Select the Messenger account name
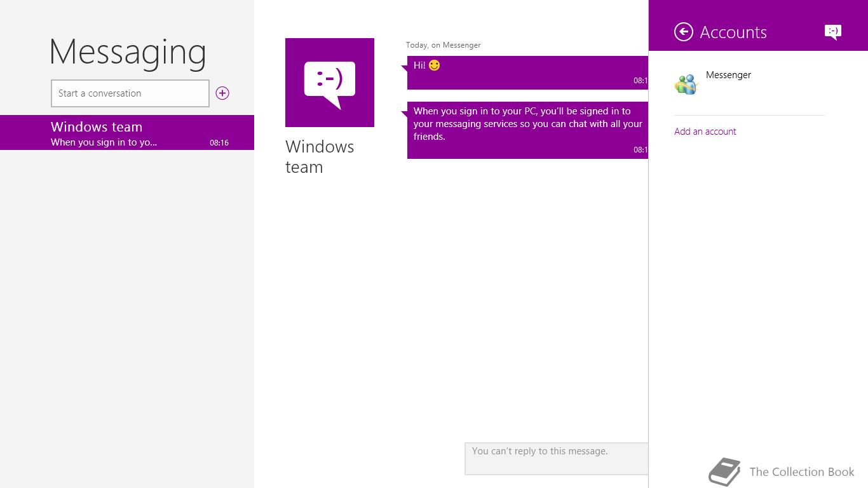The width and height of the screenshot is (868, 488). pyautogui.click(x=728, y=75)
